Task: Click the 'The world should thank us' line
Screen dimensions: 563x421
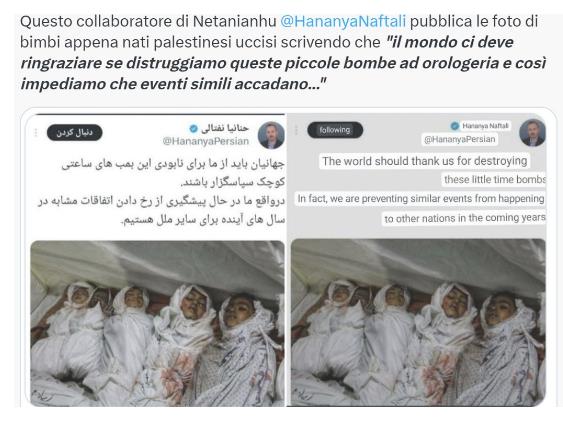Action: click(424, 161)
